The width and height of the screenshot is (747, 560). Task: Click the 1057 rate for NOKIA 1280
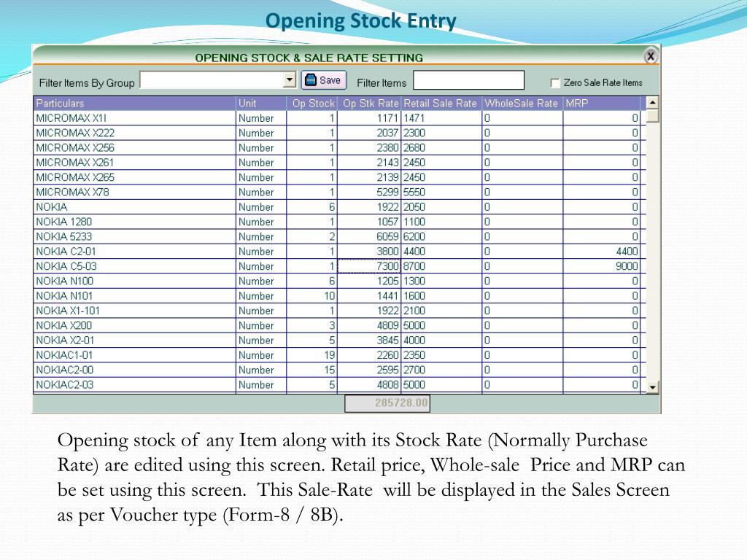point(369,222)
